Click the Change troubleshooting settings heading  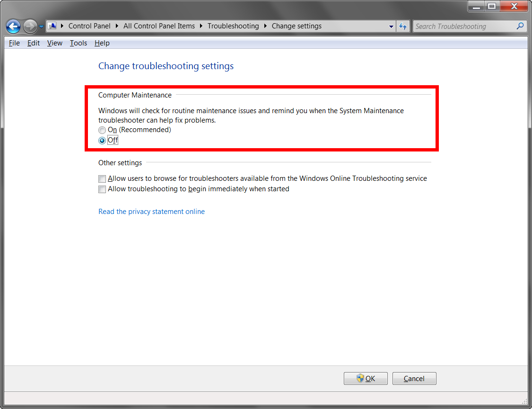pyautogui.click(x=166, y=66)
